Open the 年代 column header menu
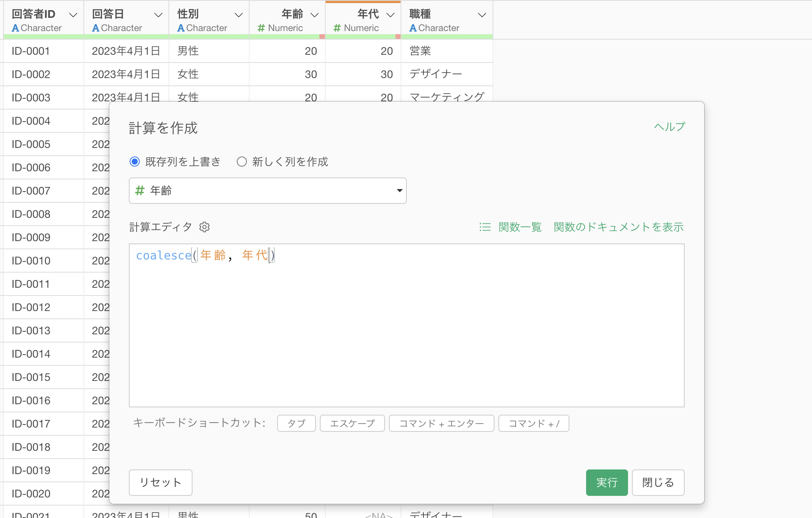The width and height of the screenshot is (812, 518). tap(390, 15)
